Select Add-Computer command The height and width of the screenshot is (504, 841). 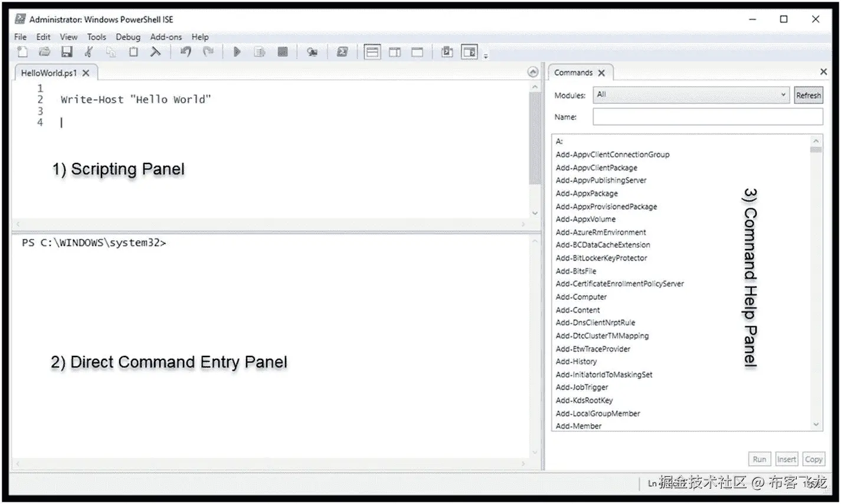click(581, 297)
